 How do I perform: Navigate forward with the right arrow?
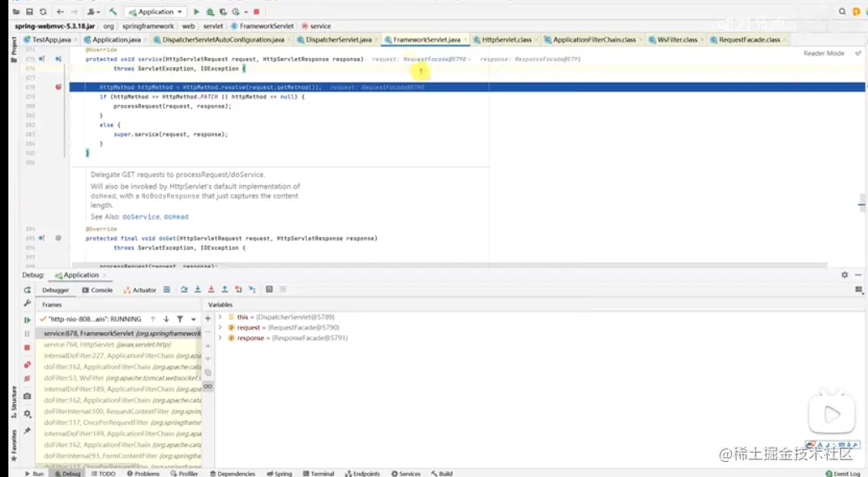pos(74,12)
